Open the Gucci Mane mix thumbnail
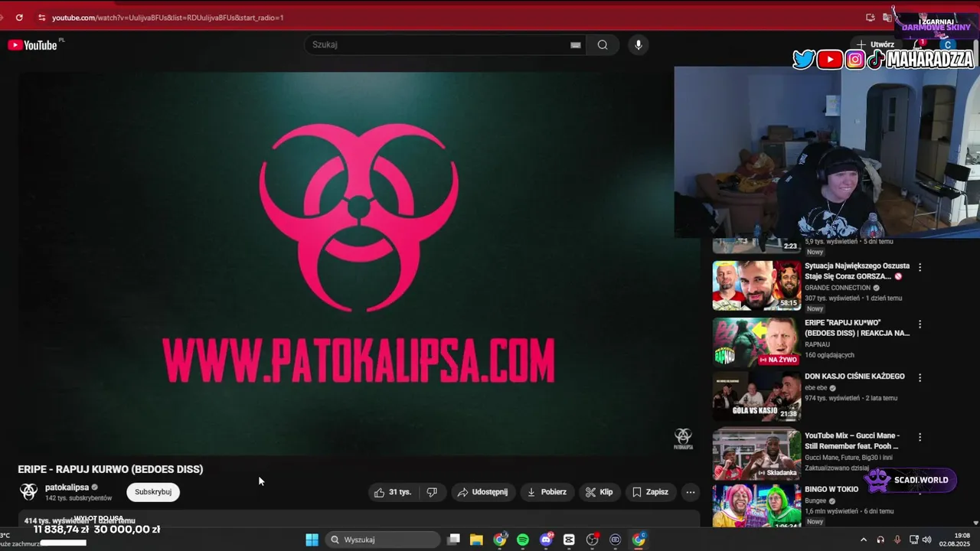The image size is (980, 551). click(x=756, y=455)
